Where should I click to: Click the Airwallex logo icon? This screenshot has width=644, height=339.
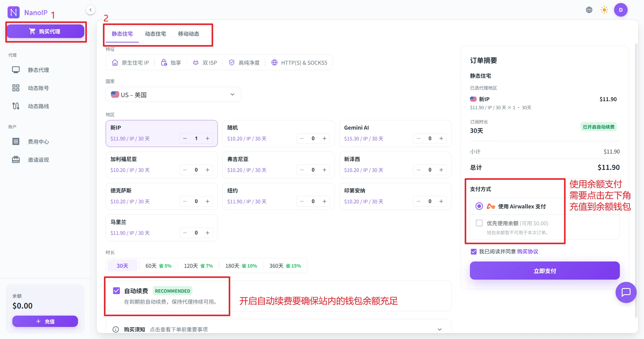[491, 206]
